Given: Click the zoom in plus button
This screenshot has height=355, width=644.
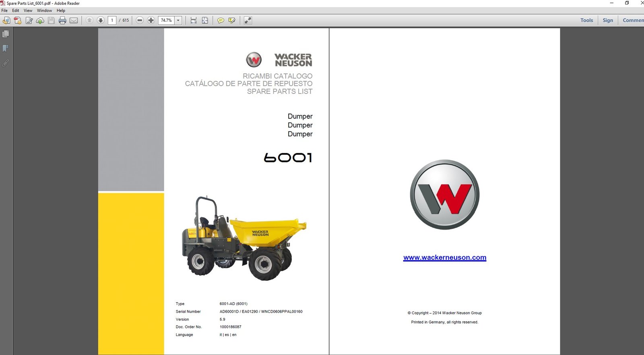Looking at the screenshot, I should tap(151, 20).
